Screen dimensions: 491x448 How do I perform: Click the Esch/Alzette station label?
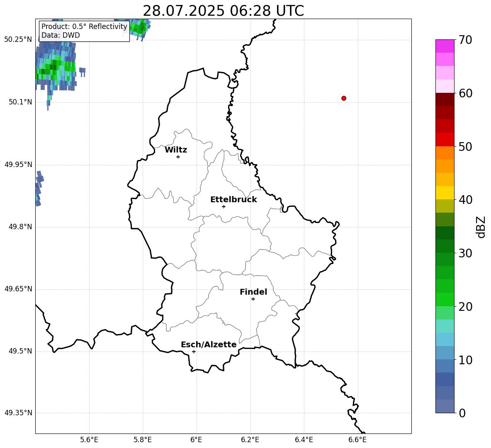coord(209,344)
